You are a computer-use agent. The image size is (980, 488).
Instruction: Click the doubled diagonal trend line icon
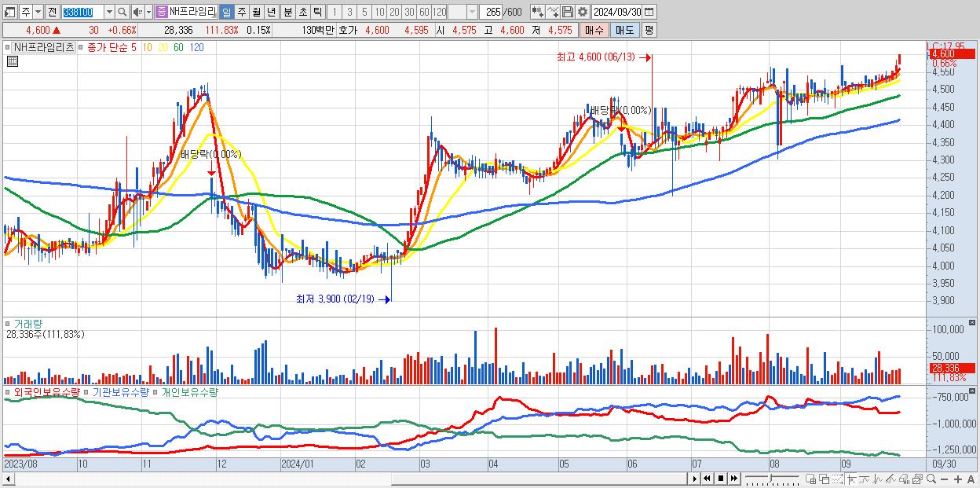pos(890,479)
